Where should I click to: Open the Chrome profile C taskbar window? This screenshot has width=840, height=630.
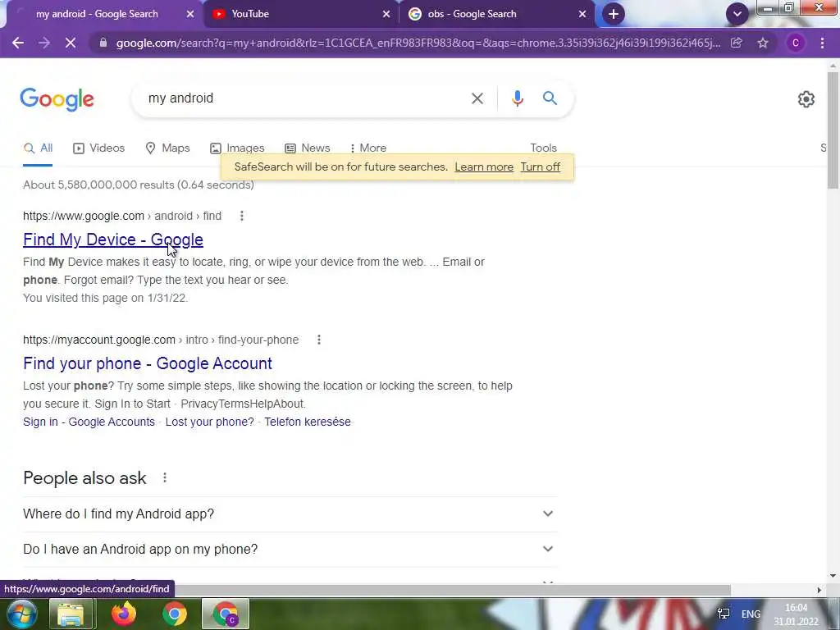tap(226, 614)
